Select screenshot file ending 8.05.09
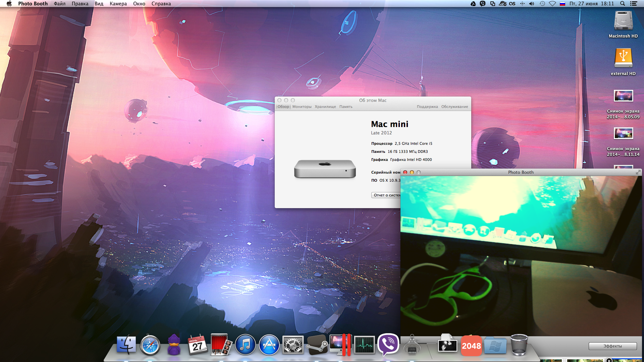This screenshot has height=362, width=644. 623,96
